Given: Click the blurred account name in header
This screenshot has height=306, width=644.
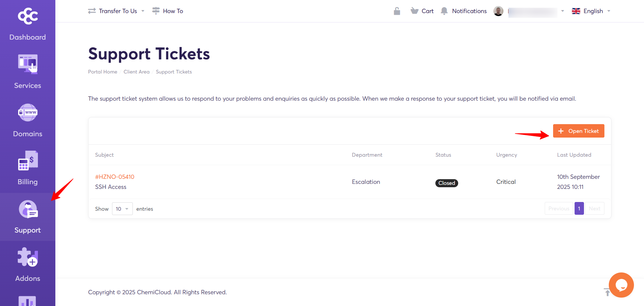Looking at the screenshot, I should (533, 12).
